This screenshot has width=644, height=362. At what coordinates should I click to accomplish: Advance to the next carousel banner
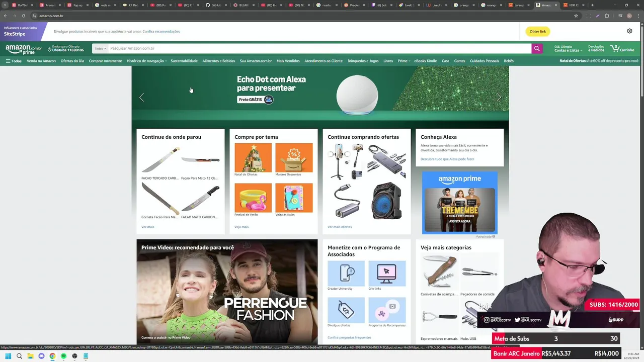[x=499, y=98]
